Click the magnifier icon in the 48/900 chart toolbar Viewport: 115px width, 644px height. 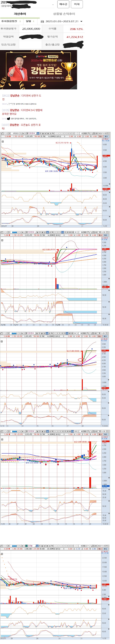pos(20,431)
